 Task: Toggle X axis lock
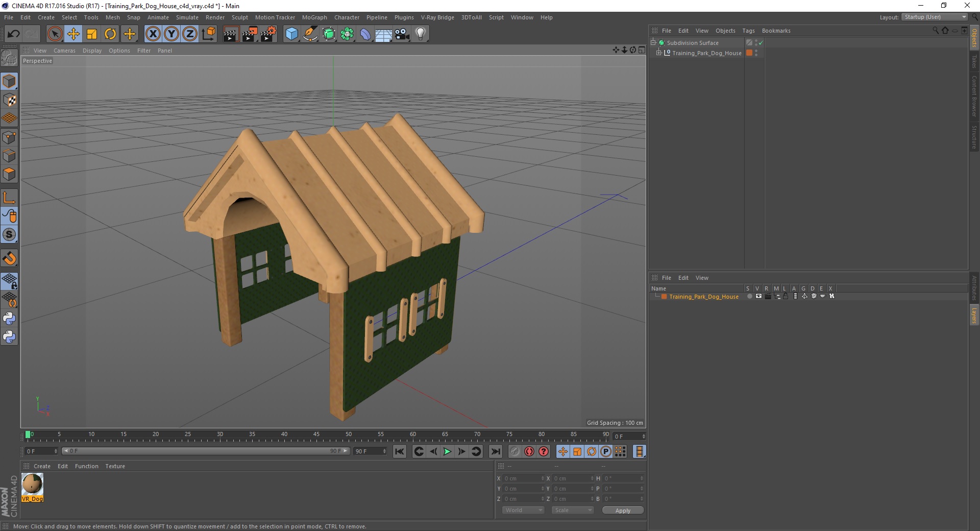(153, 34)
